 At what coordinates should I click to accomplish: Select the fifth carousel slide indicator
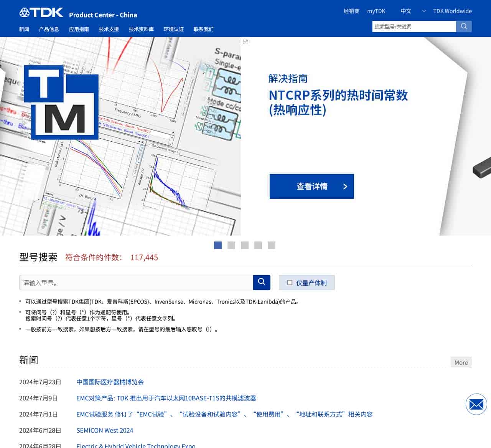[x=272, y=245]
